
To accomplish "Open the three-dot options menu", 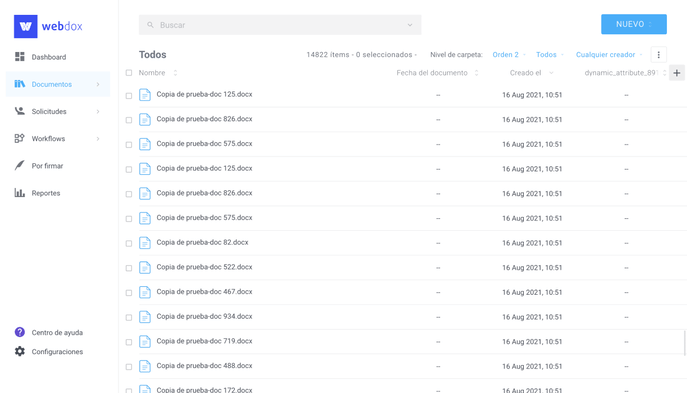I will click(x=658, y=55).
